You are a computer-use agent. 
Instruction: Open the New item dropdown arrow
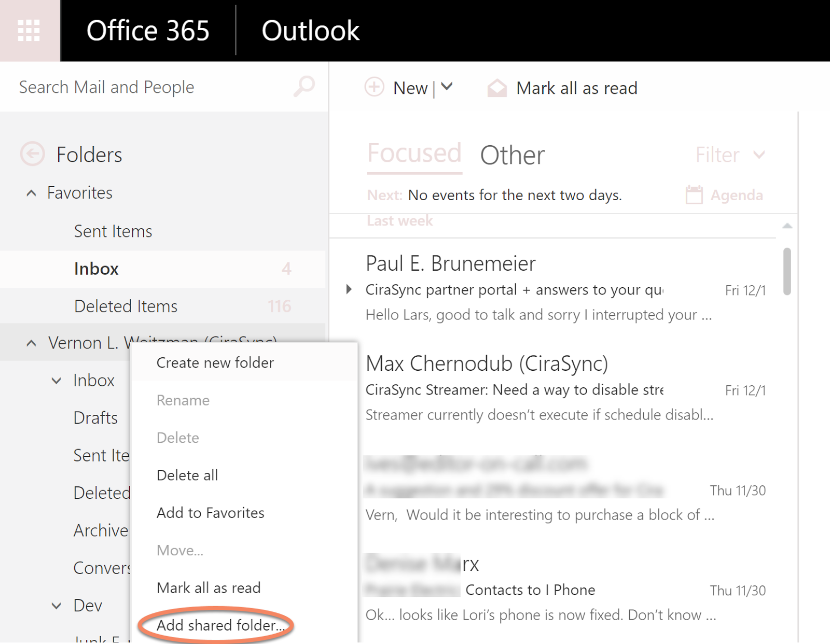tap(447, 87)
